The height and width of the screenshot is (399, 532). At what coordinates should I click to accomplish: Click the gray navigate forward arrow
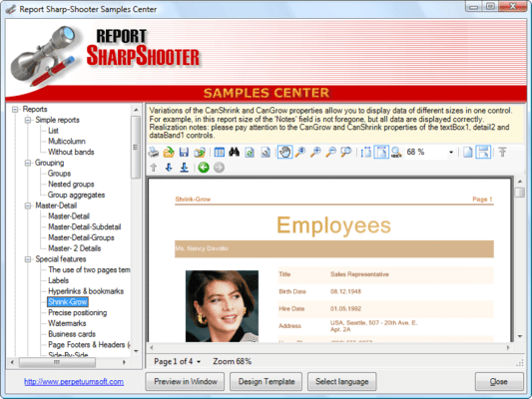click(x=220, y=168)
